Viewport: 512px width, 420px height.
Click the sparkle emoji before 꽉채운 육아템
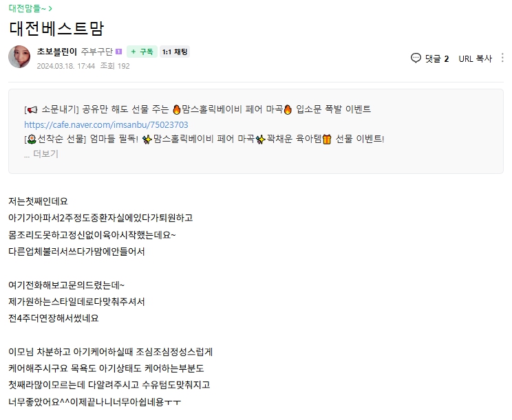[260, 140]
